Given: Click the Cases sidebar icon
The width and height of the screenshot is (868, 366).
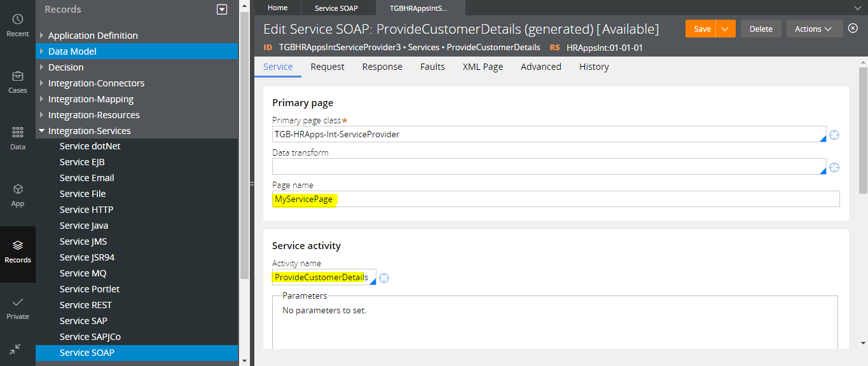Looking at the screenshot, I should click(x=17, y=79).
